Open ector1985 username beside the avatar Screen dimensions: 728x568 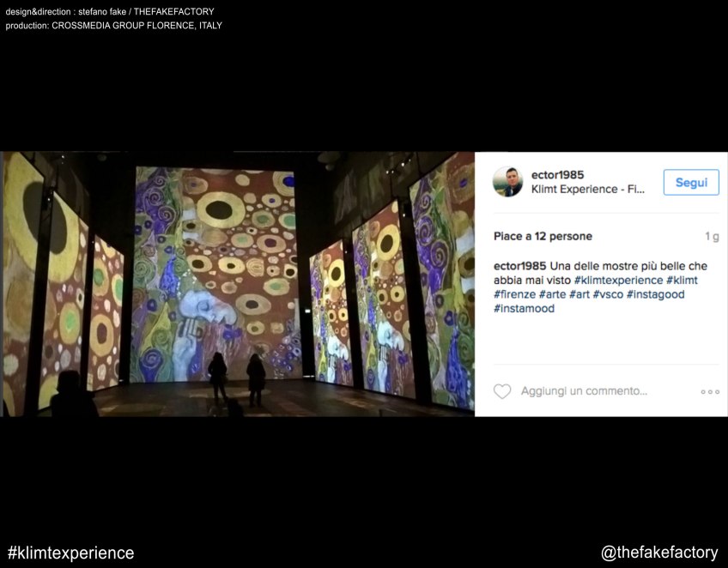click(557, 175)
